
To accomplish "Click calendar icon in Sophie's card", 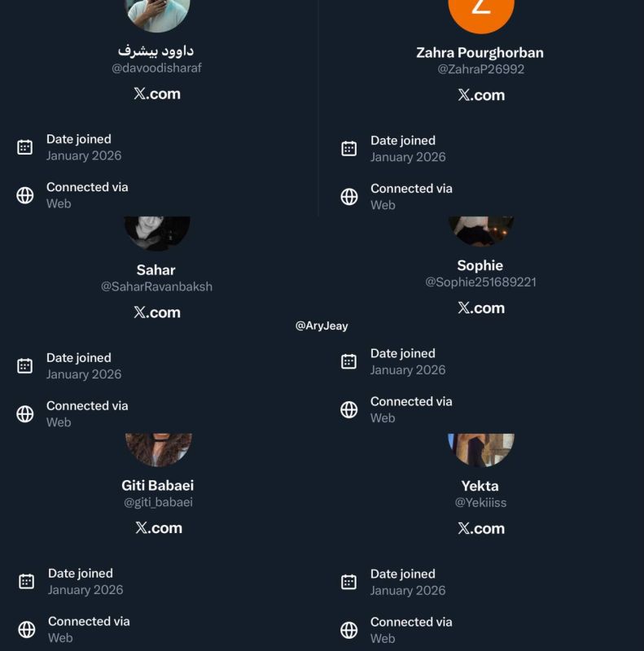I will click(x=349, y=362).
